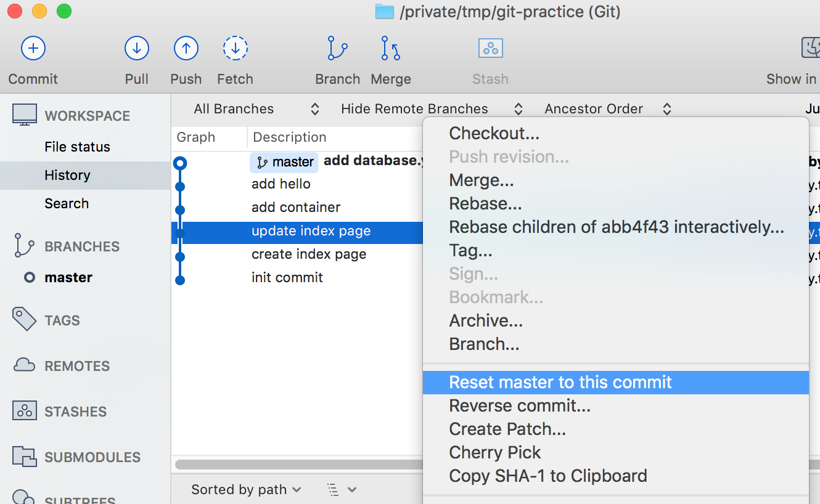Open the Stashes section in the sidebar

[x=23, y=411]
